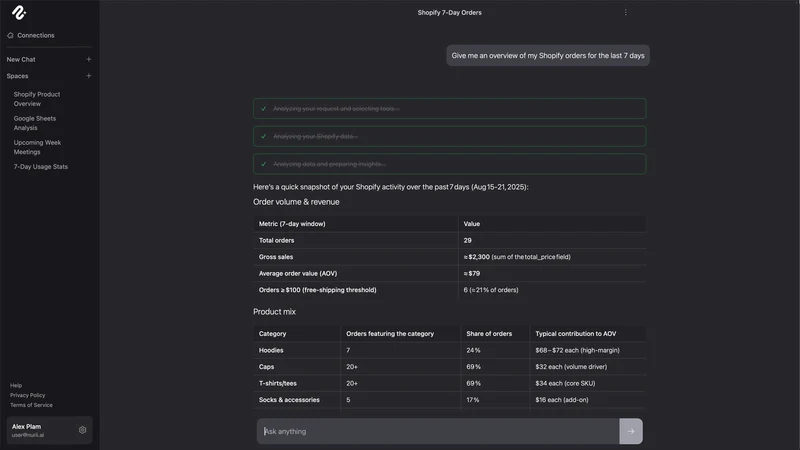Viewport: 800px width, 450px height.
Task: Click the checkmark on the Shopify data step
Action: 263,136
